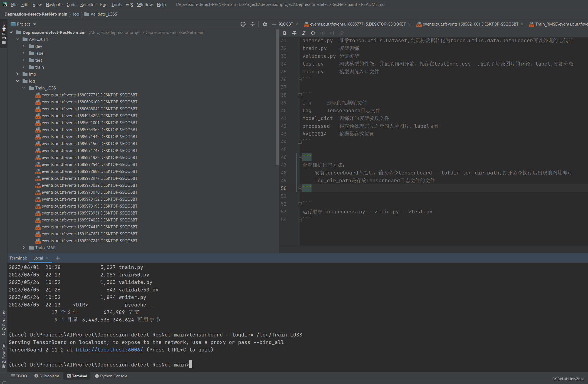Click the plus to open a new terminal
This screenshot has height=384, width=588.
58,258
